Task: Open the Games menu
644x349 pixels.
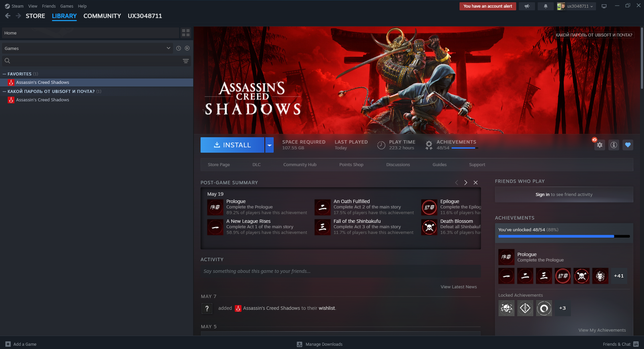Action: pos(66,6)
